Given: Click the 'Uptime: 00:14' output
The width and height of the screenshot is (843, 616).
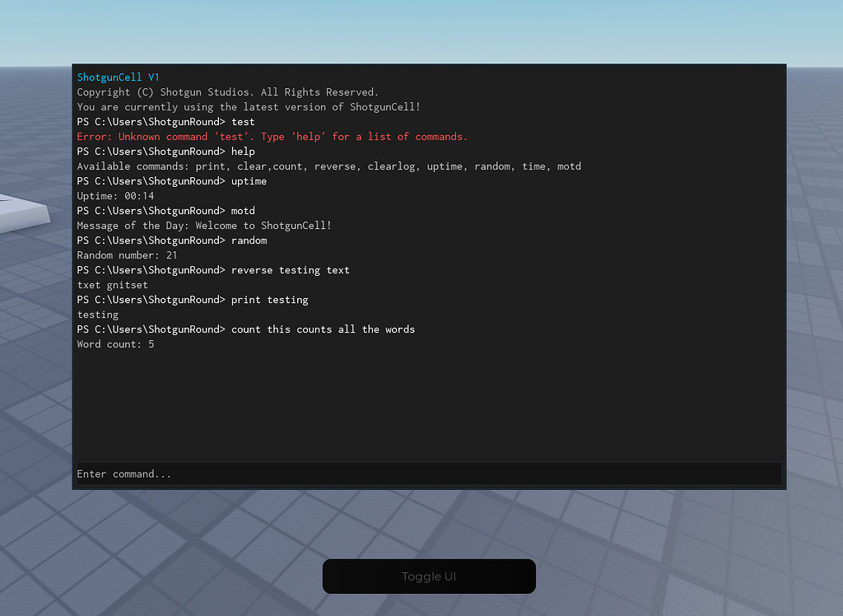Looking at the screenshot, I should (115, 196).
